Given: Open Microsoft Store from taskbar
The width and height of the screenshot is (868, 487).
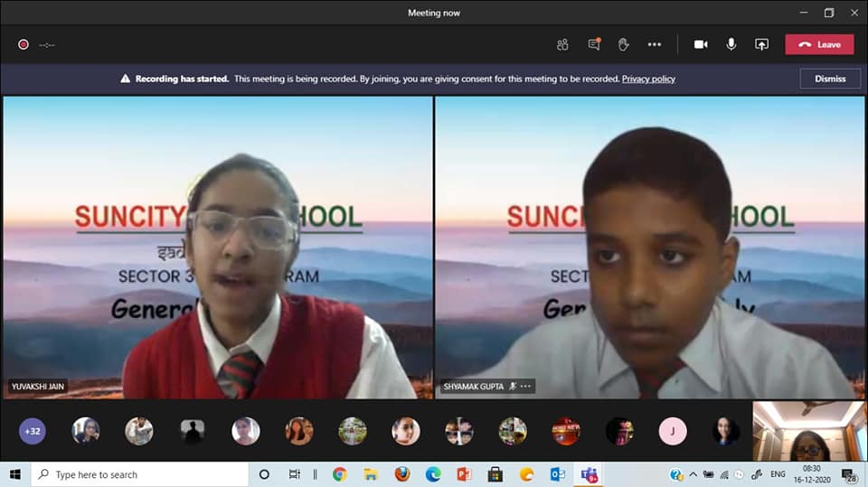Looking at the screenshot, I should click(x=495, y=474).
